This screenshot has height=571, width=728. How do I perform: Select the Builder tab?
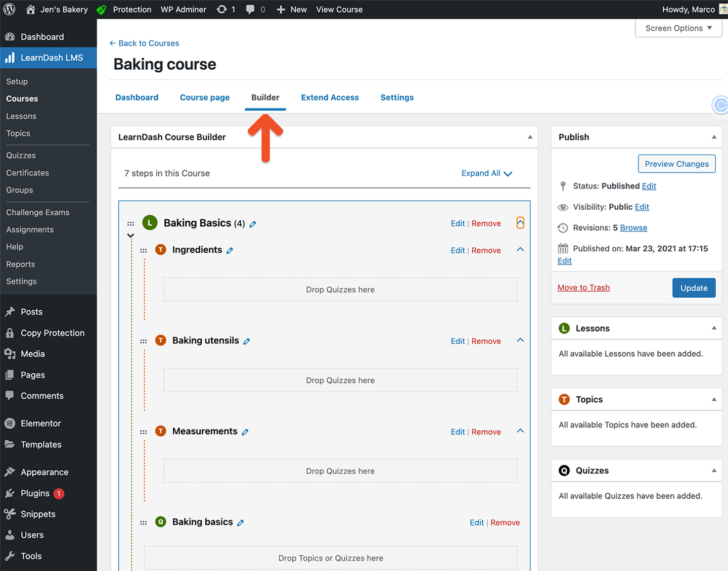265,98
